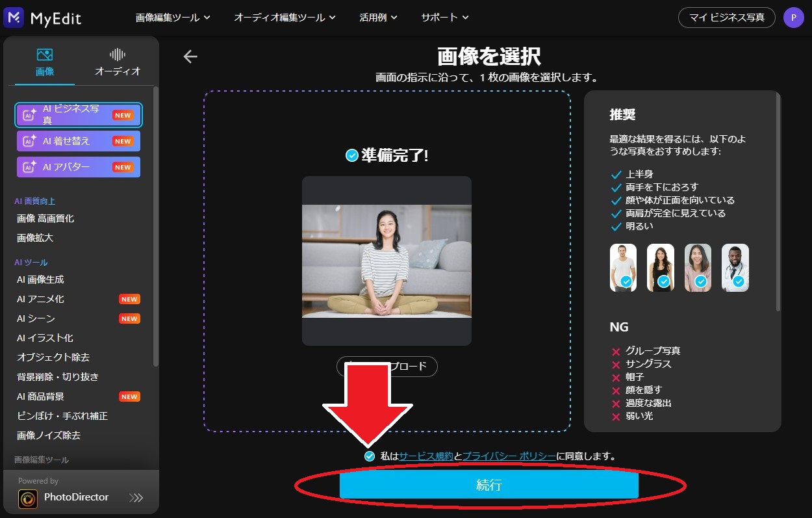Click the 両肩が完全に見えている text
This screenshot has height=518, width=812.
[x=676, y=213]
